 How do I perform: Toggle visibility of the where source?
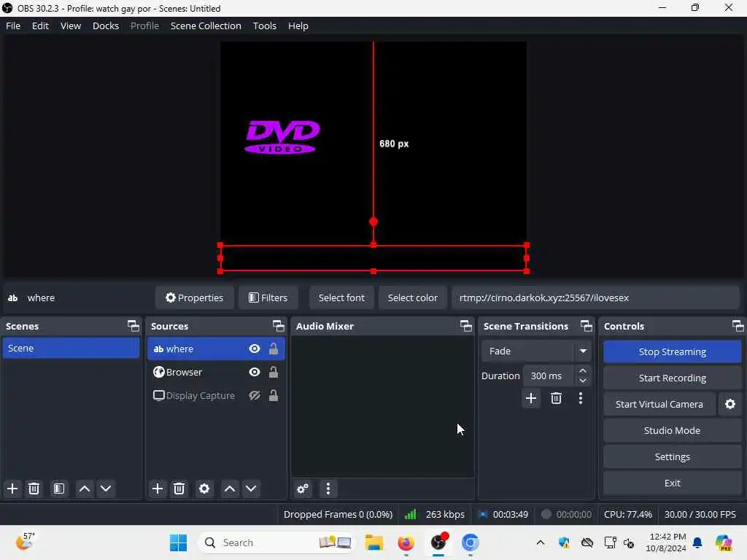[255, 349]
